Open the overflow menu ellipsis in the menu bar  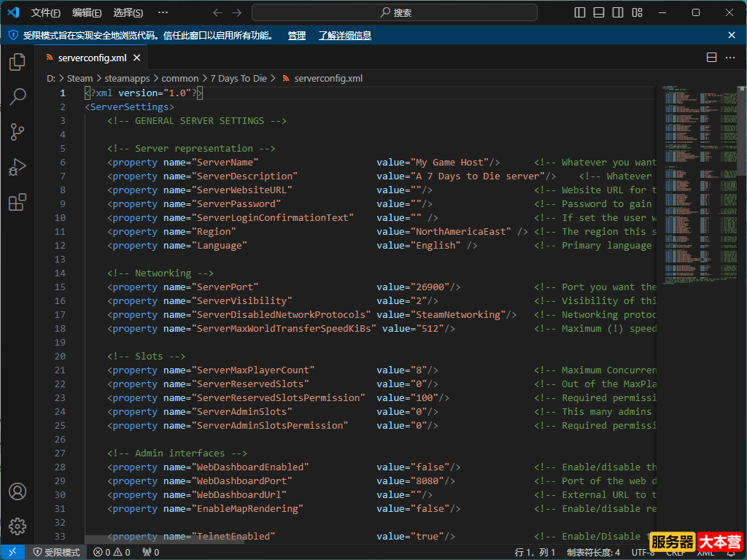(x=163, y=13)
